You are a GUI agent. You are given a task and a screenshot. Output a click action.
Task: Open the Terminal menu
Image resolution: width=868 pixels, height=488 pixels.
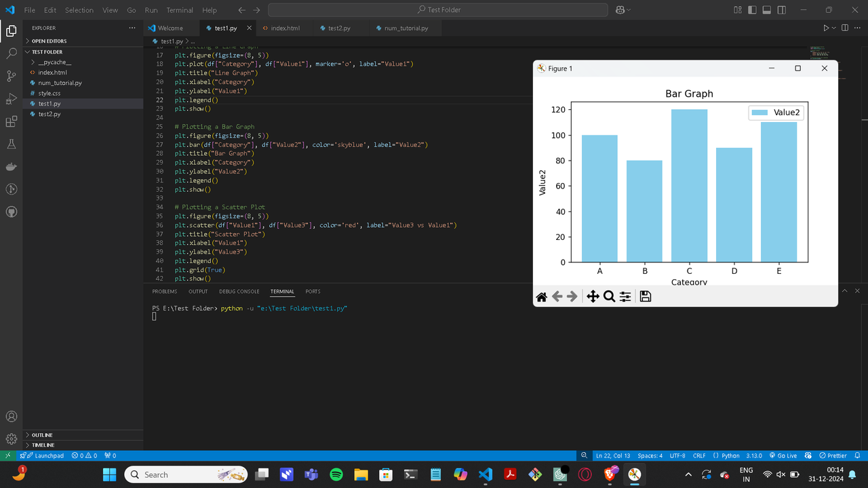coord(180,10)
